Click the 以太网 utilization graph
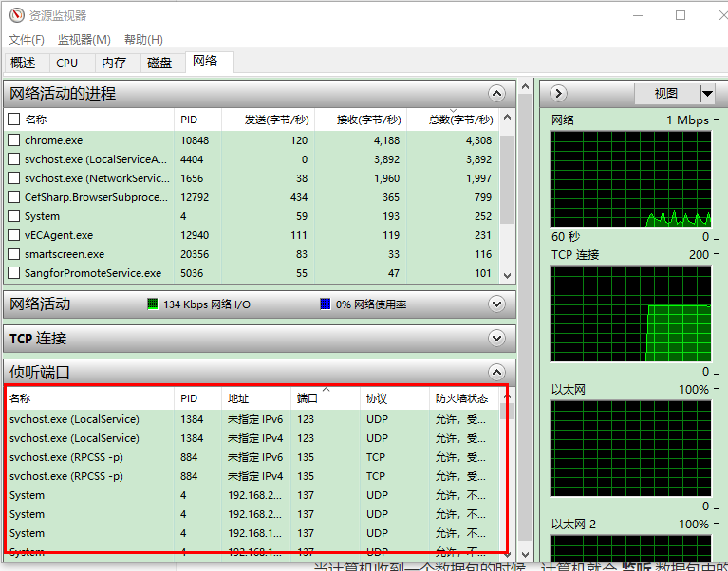The image size is (728, 571). (630, 448)
